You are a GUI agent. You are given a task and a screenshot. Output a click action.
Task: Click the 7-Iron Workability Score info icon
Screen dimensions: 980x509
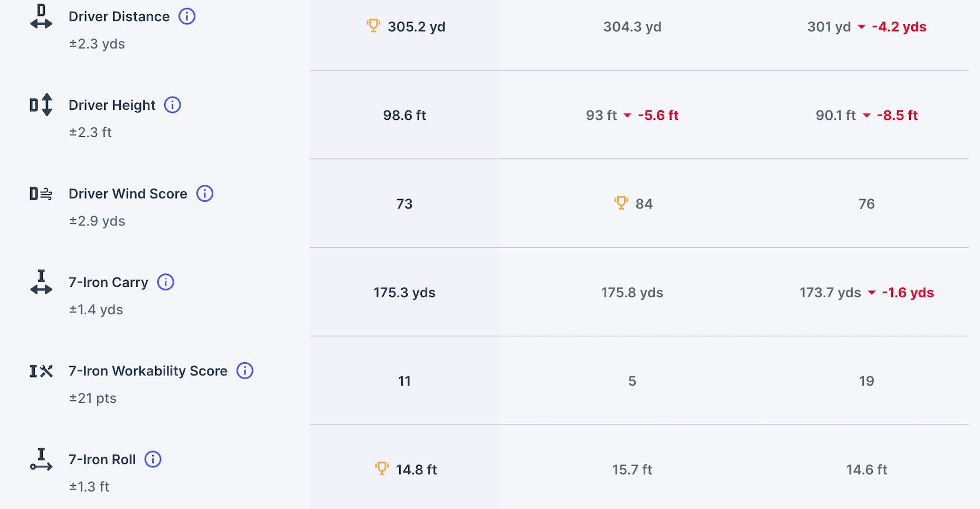[x=245, y=371]
